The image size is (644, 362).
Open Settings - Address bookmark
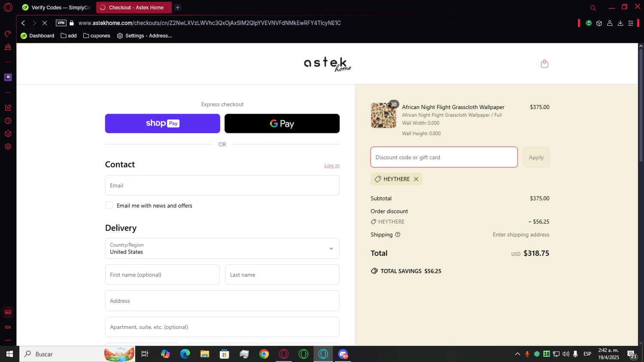pyautogui.click(x=145, y=36)
